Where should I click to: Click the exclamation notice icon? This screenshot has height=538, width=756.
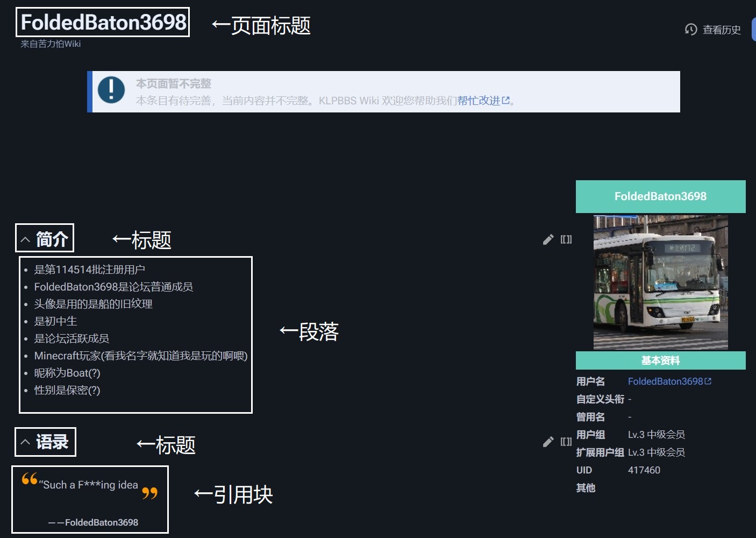(x=111, y=89)
